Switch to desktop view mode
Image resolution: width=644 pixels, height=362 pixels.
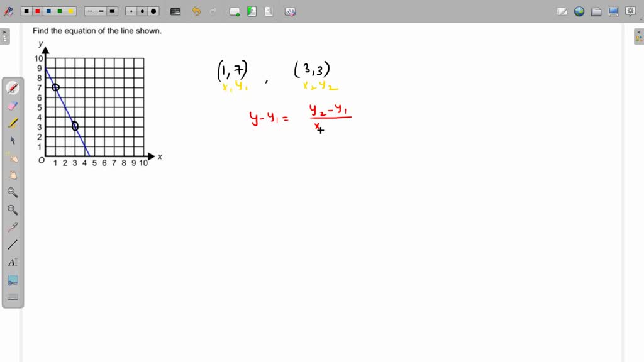pyautogui.click(x=613, y=11)
